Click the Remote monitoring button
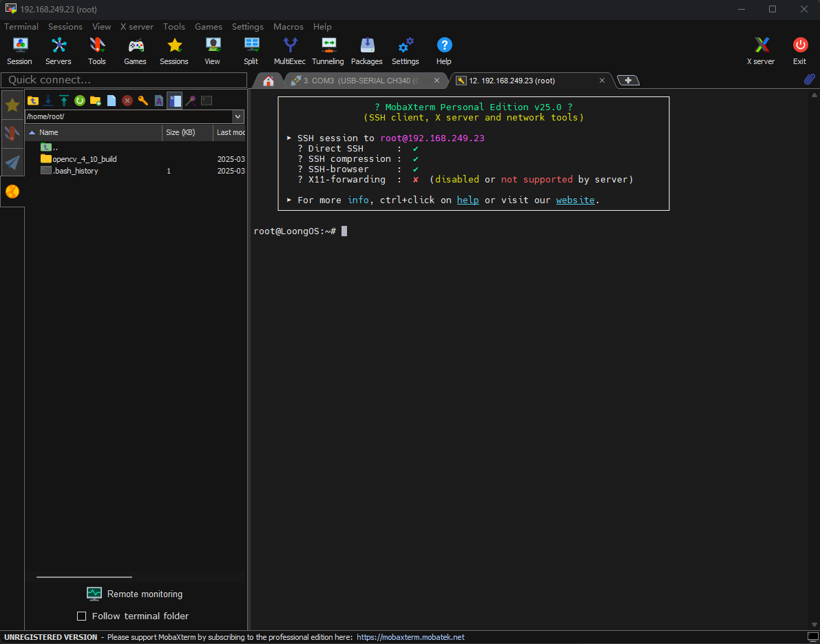The width and height of the screenshot is (820, 644). pyautogui.click(x=134, y=594)
